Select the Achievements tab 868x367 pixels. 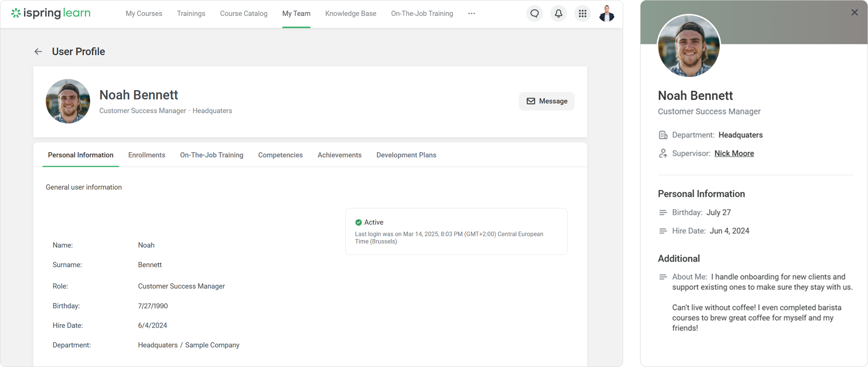[339, 155]
